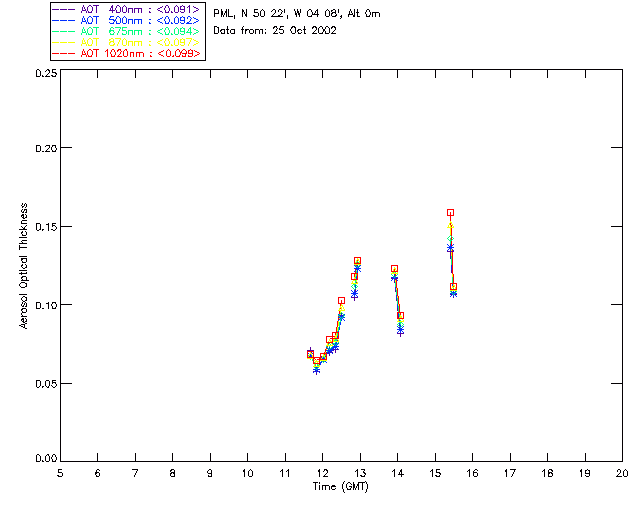Click the lowest data point near 12 GMT
This screenshot has height=512, width=640.
click(x=317, y=370)
